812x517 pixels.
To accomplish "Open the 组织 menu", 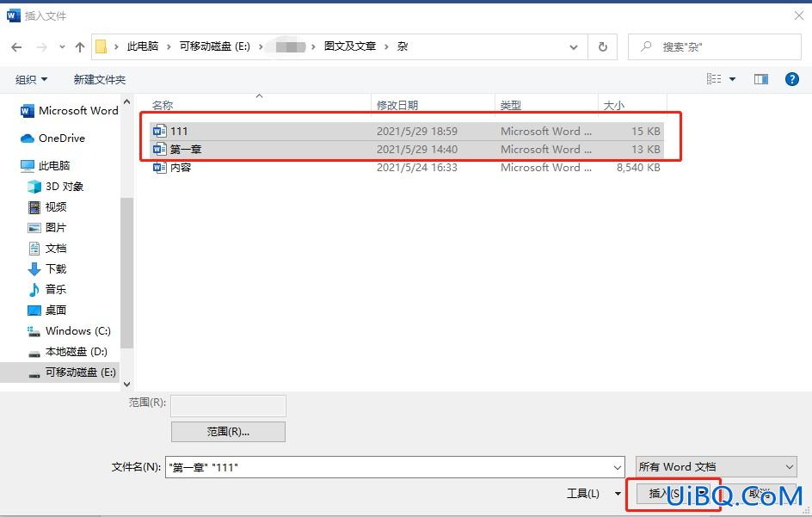I will pyautogui.click(x=31, y=79).
